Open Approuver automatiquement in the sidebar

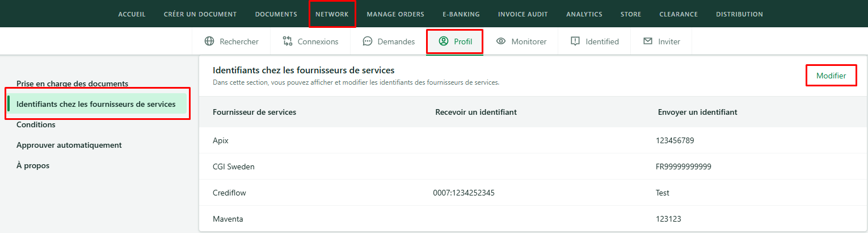coord(69,145)
